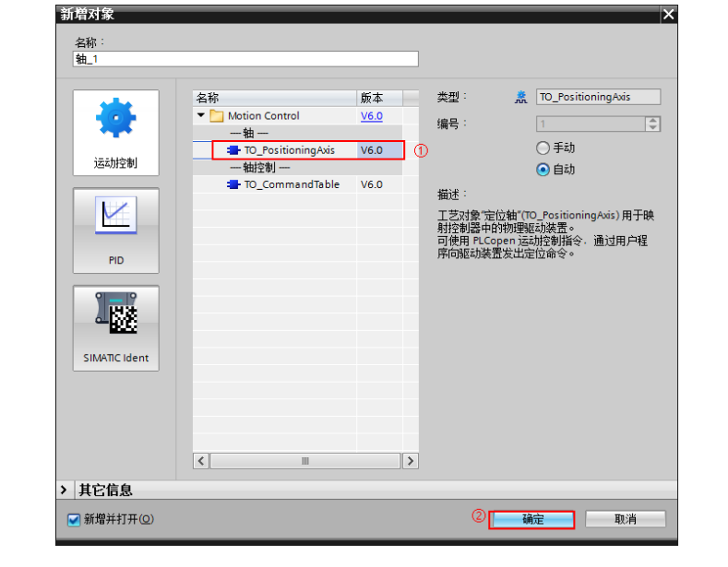Click the TO_PositioningAxis object icon
Image resolution: width=728 pixels, height=567 pixels.
point(233,150)
